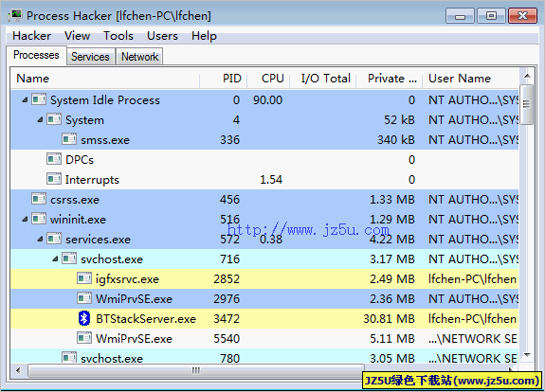Click the smss.exe process icon
Screen dimensions: 545x392
69,139
